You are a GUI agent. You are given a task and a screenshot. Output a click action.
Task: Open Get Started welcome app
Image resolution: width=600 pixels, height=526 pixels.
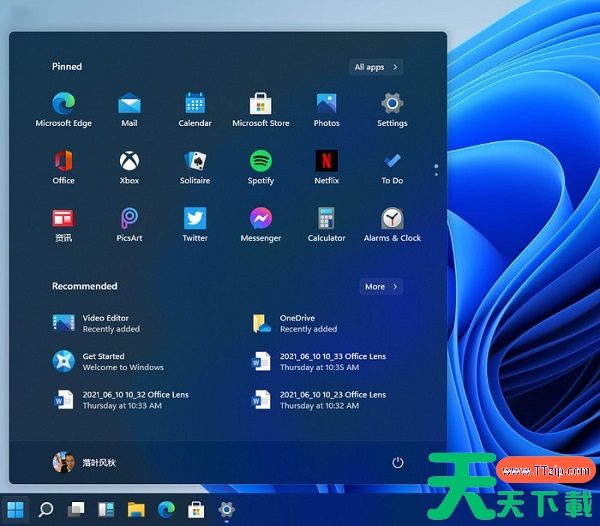point(108,362)
